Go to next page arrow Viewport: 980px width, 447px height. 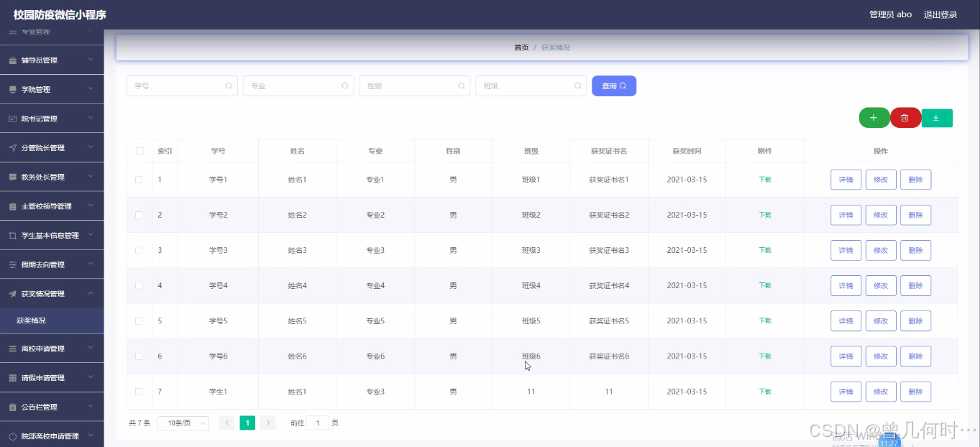268,423
